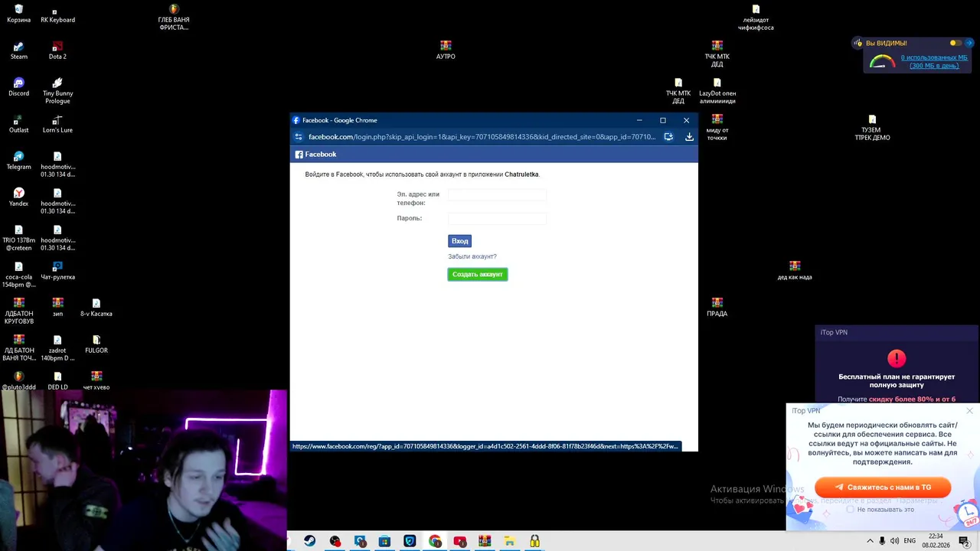Open the Корзина recycle bin desktop icon
Image resolution: width=980 pixels, height=551 pixels.
18,13
